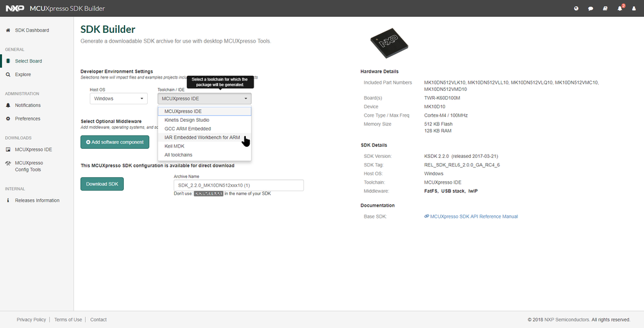Click the KSDK 2.2.0 version text
This screenshot has height=328, width=644.
[461, 156]
